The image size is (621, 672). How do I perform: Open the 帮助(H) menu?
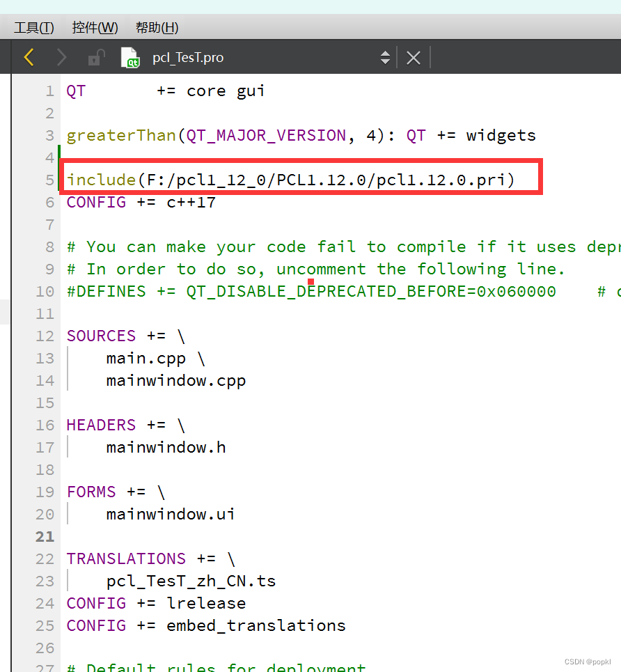157,28
